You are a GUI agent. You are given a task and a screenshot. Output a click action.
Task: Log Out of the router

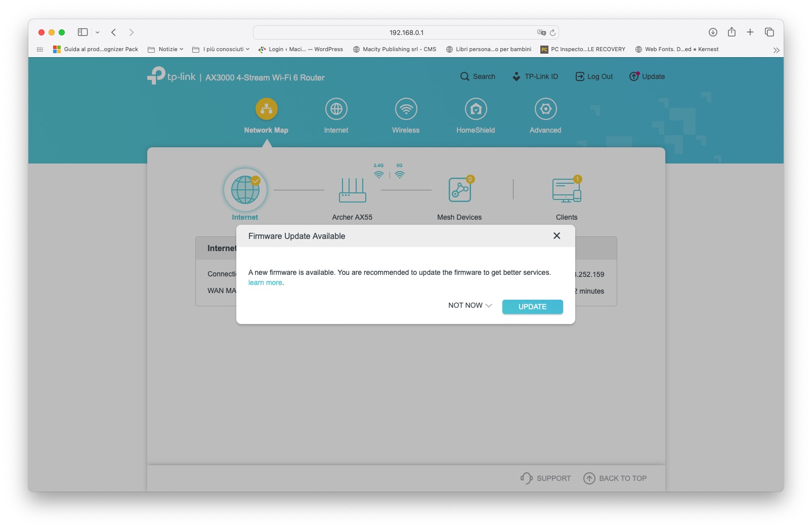(x=594, y=76)
